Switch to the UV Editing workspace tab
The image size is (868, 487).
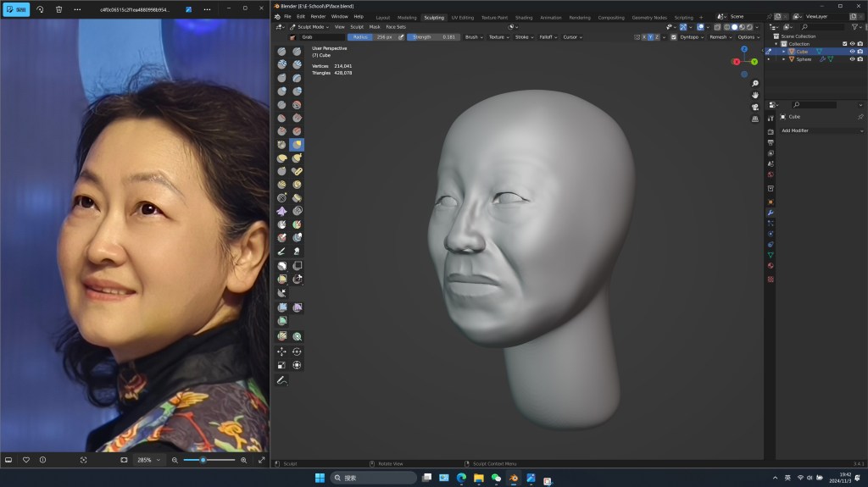tap(463, 17)
